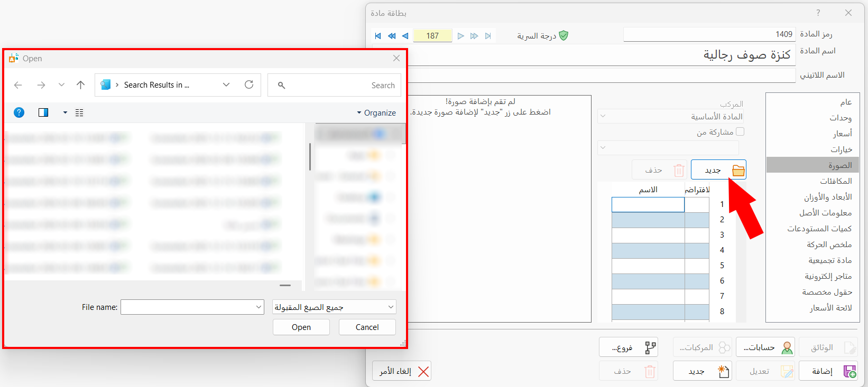This screenshot has height=387, width=868.
Task: Click the الوثائق button
Action: [x=828, y=347]
